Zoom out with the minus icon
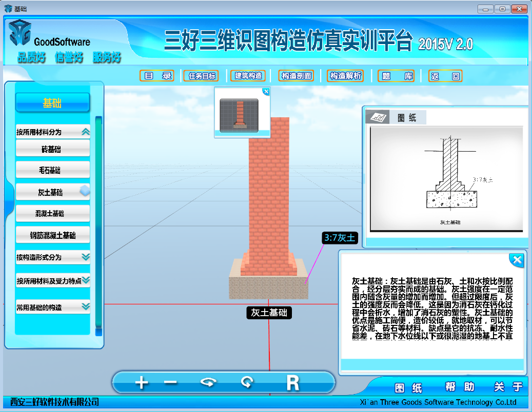Screen dimensions: 532x412 pos(170,383)
